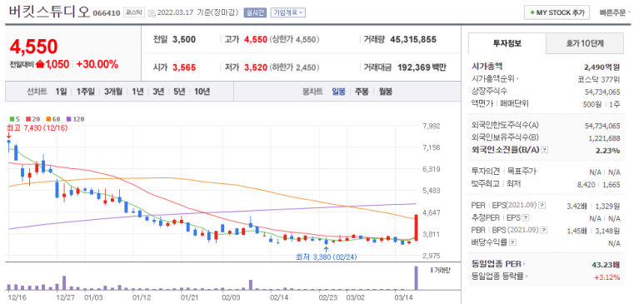Click the 시가총액 value 2,490억원

coord(602,67)
